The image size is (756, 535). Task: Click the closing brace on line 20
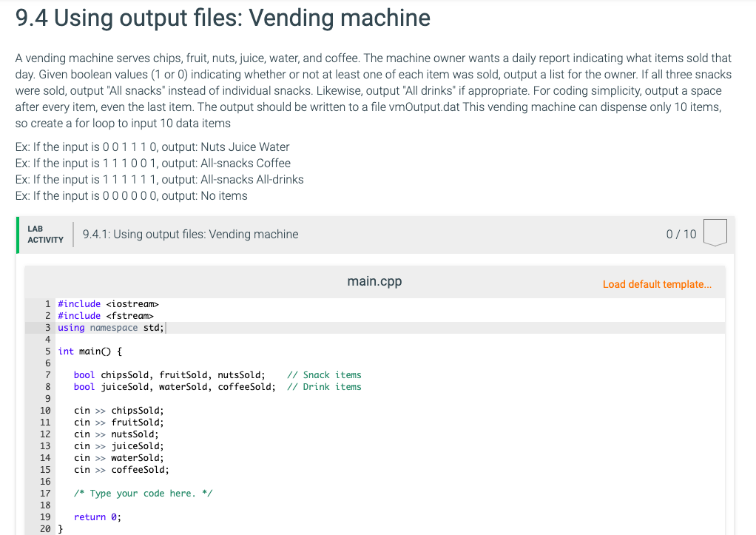(61, 528)
